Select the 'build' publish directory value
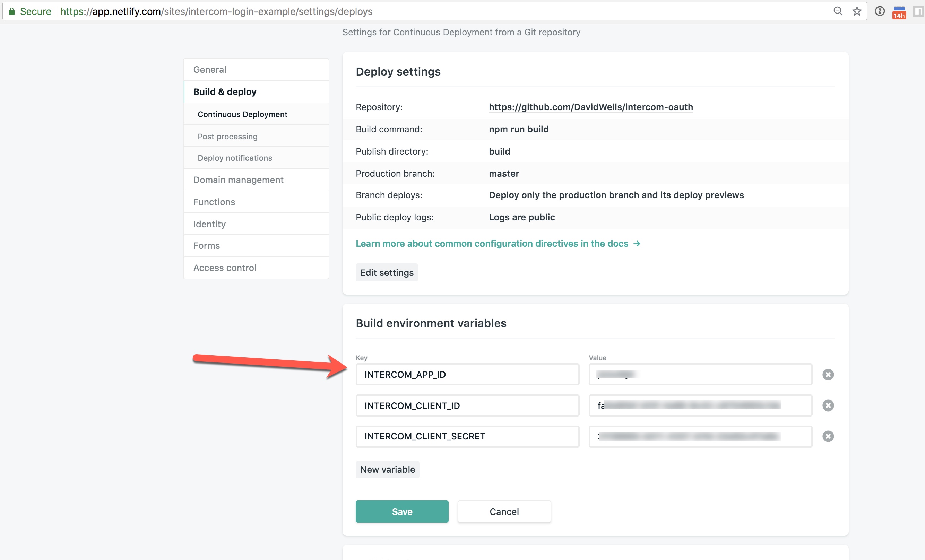Image resolution: width=925 pixels, height=560 pixels. point(499,151)
